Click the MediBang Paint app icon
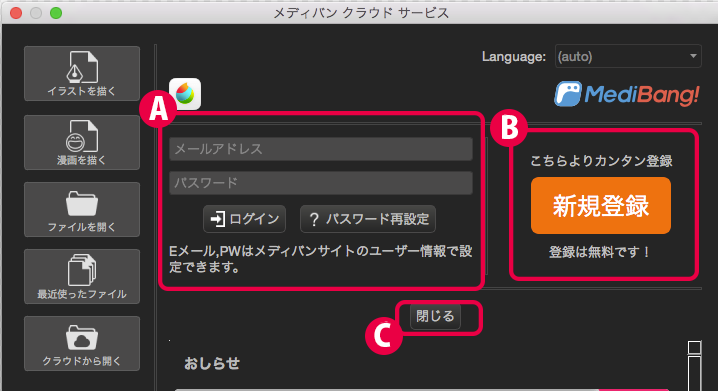The image size is (718, 391). (x=185, y=94)
